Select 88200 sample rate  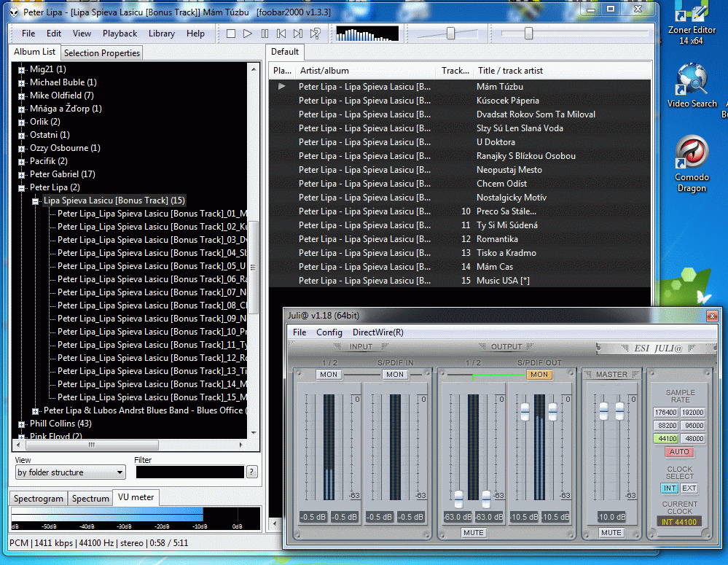pyautogui.click(x=666, y=426)
